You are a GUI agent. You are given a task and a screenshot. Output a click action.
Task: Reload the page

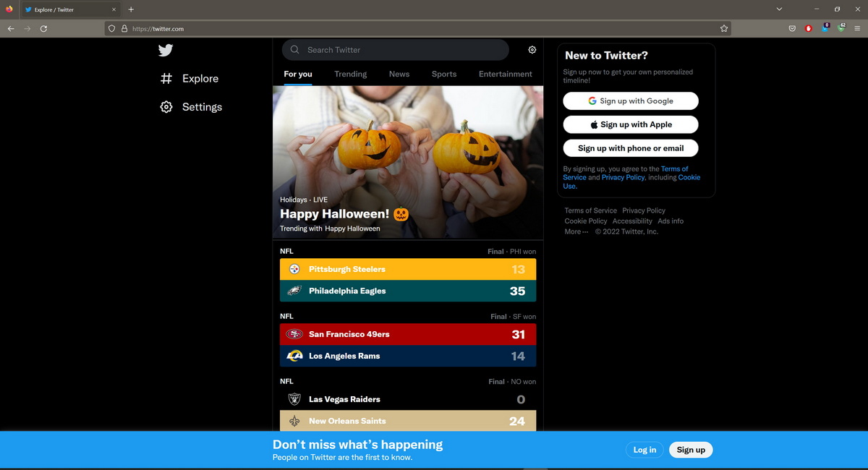pyautogui.click(x=44, y=29)
